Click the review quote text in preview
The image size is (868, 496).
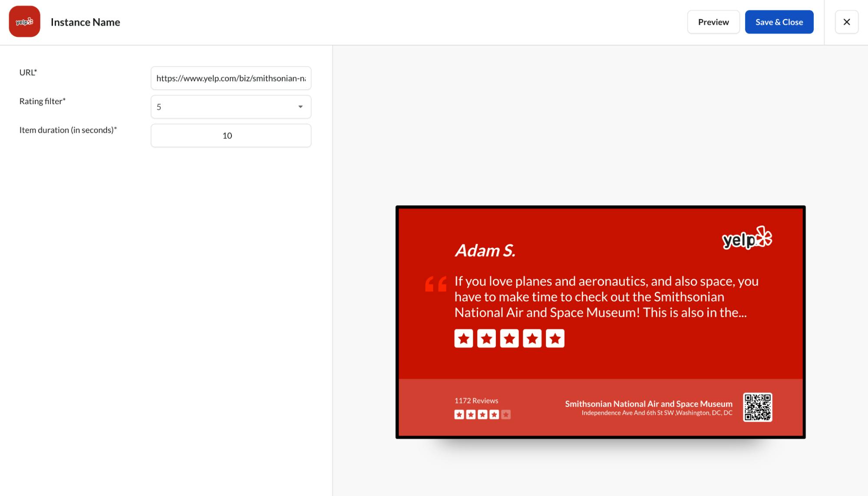606,297
